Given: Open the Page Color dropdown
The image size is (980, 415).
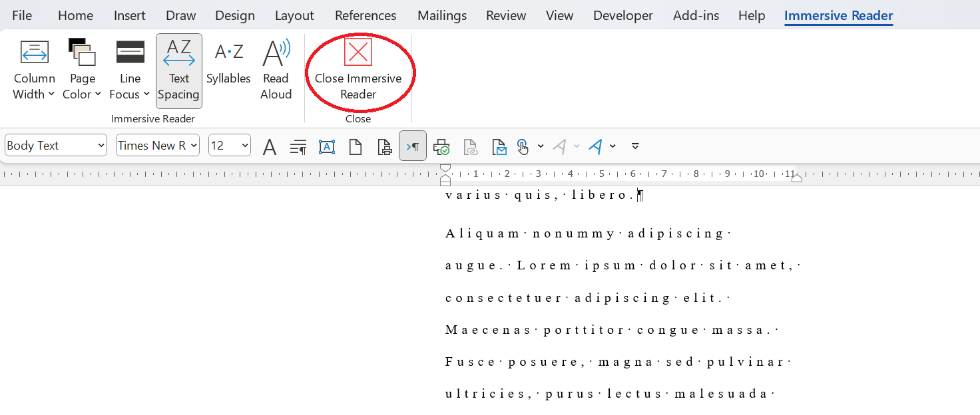Looking at the screenshot, I should click(x=82, y=70).
